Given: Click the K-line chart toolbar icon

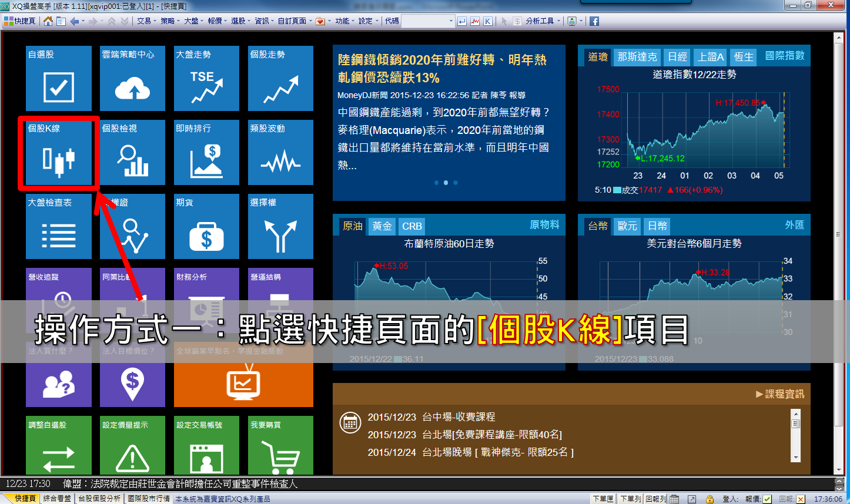Looking at the screenshot, I should (x=488, y=21).
